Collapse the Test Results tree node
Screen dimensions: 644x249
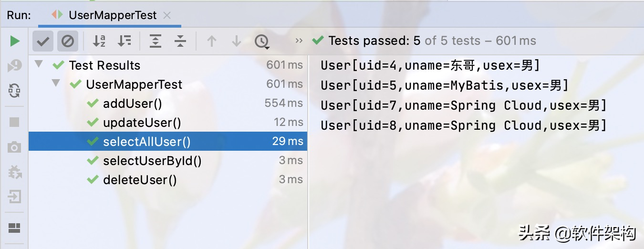[x=39, y=64]
